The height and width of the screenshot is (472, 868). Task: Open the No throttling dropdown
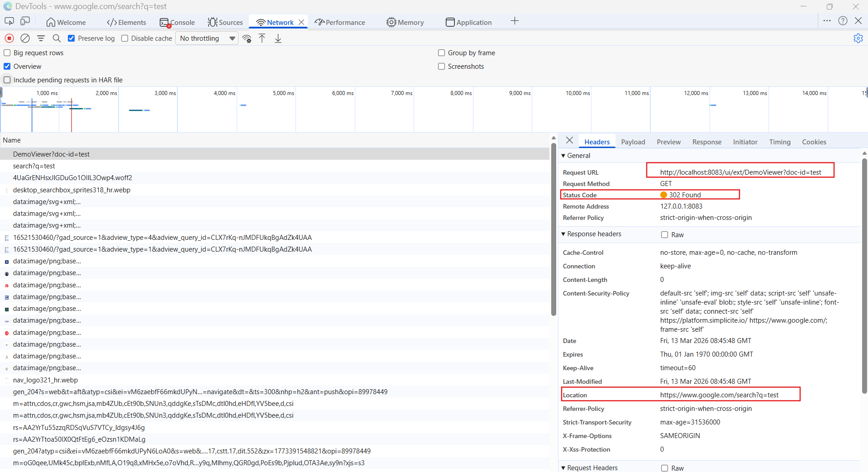[207, 38]
